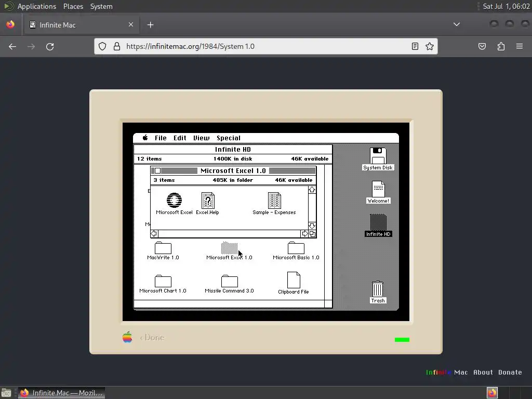The width and height of the screenshot is (532, 399).
Task: Select the Trash can icon
Action: coord(378,289)
